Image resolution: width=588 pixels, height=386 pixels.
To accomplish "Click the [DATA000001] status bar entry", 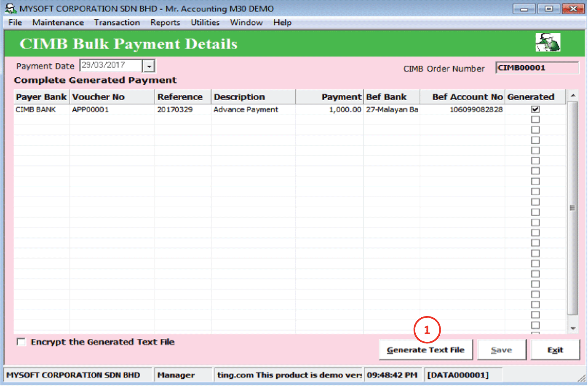I will (x=463, y=375).
